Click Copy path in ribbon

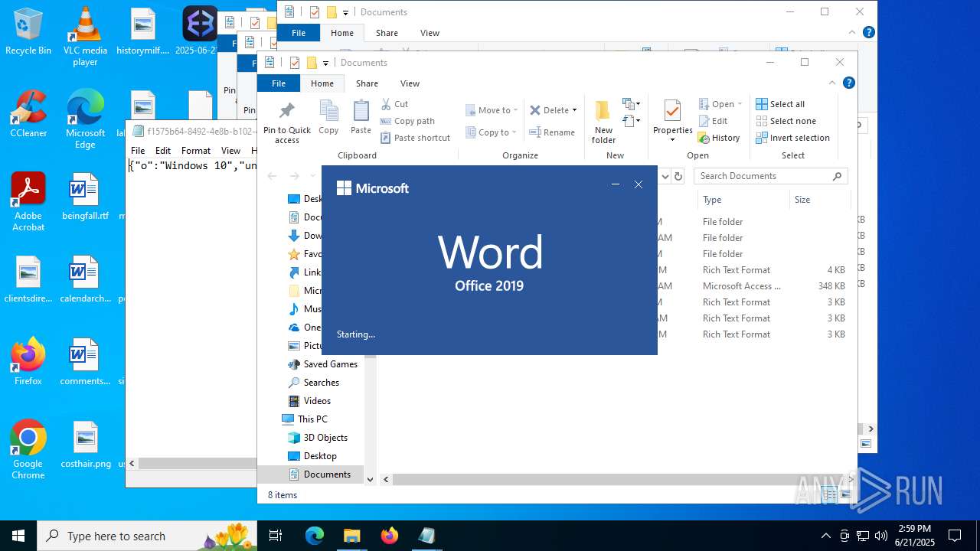pos(407,121)
